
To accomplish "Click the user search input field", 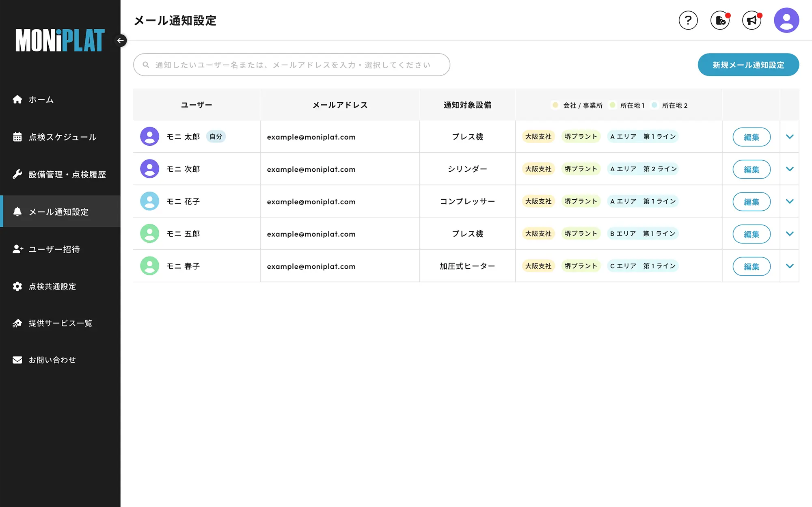I will [291, 65].
